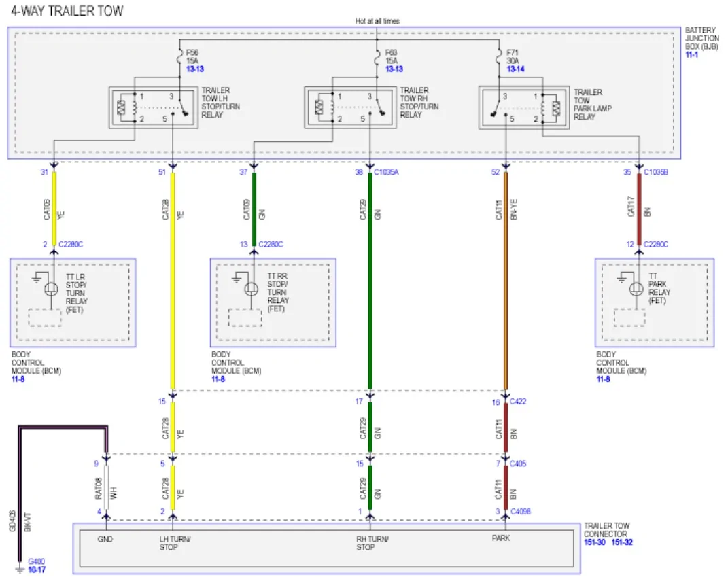The image size is (728, 577).
Task: Click the 13-13 link under fuse F63
Action: click(394, 69)
